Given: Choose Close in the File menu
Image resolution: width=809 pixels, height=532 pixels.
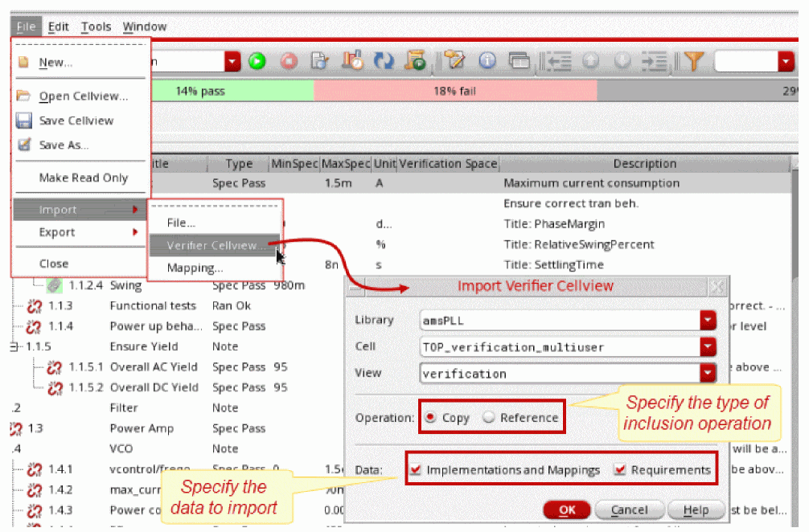Looking at the screenshot, I should [x=54, y=264].
